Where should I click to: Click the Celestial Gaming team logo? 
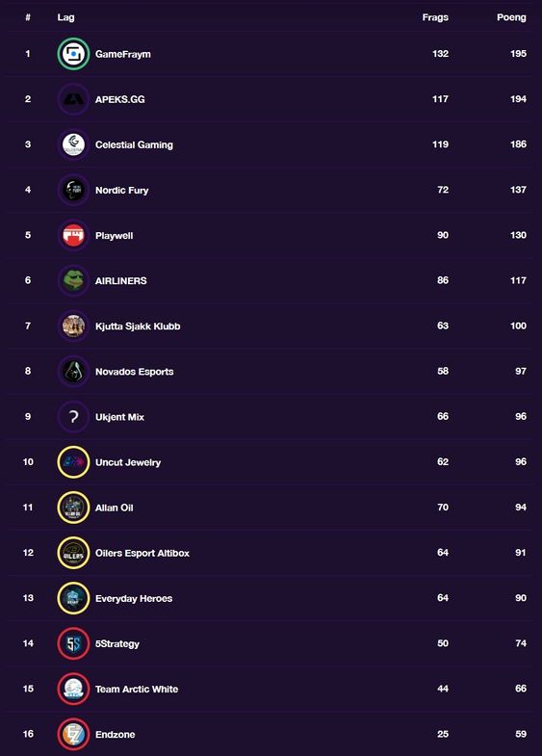pos(73,144)
